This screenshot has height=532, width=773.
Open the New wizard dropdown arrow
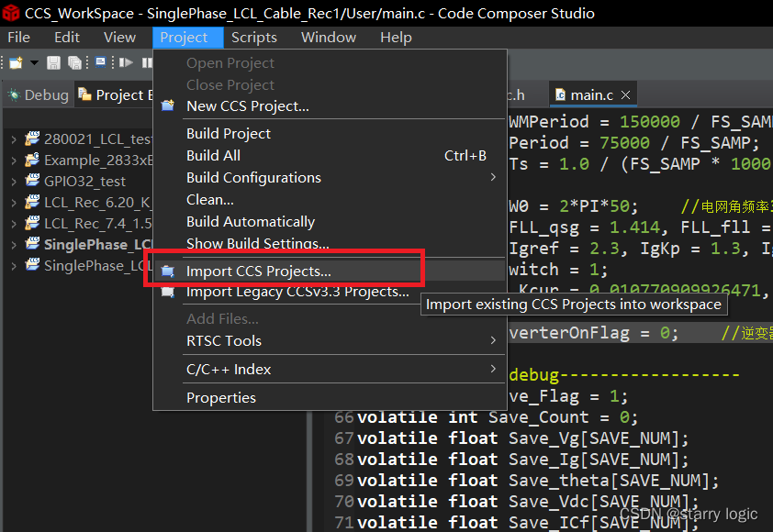coord(34,62)
